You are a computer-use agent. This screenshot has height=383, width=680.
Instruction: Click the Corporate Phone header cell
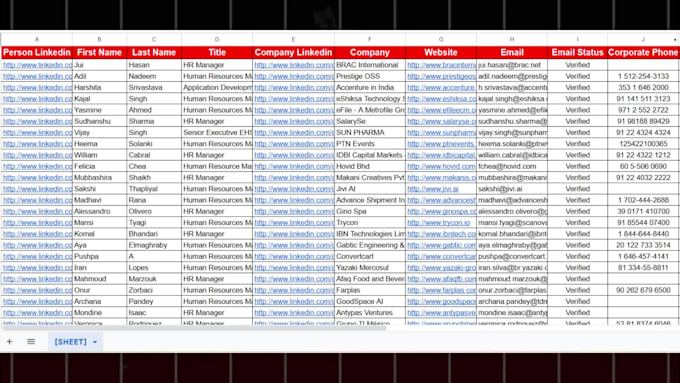643,52
